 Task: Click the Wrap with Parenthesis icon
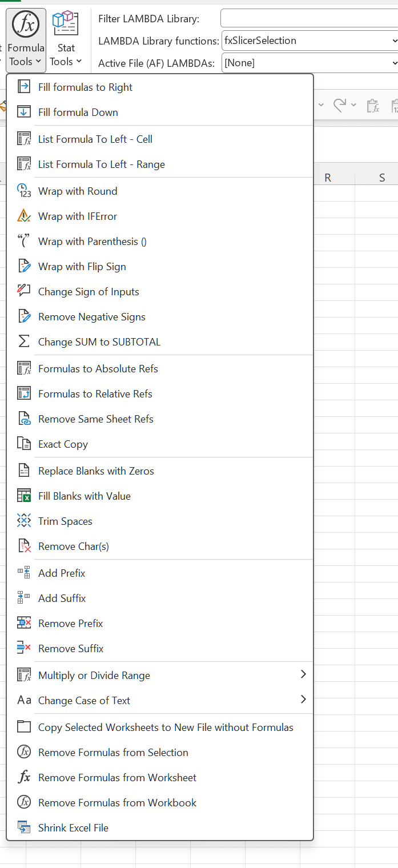(x=24, y=241)
